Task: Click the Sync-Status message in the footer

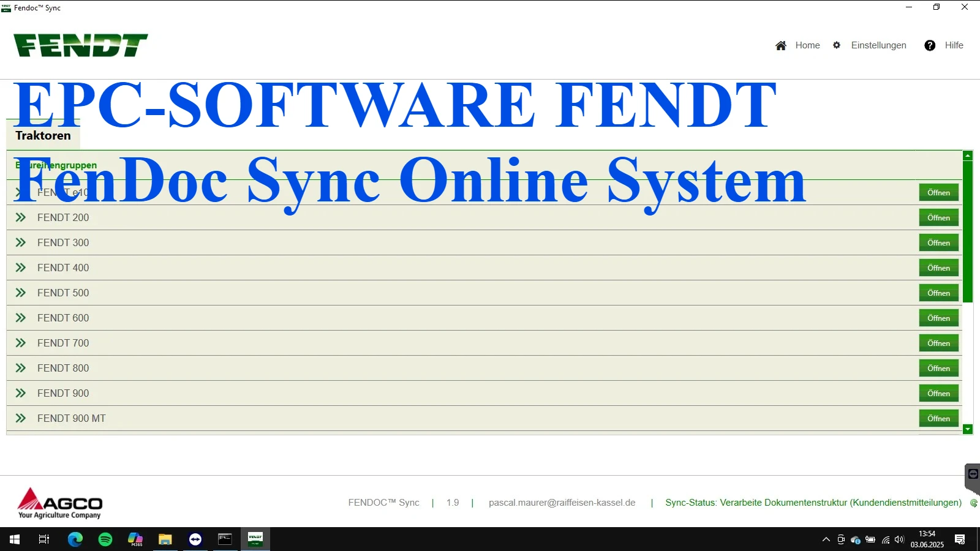Action: click(813, 503)
